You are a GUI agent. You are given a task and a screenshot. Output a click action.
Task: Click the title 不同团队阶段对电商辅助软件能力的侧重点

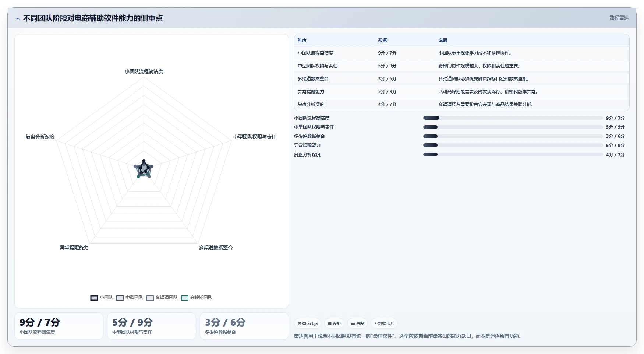coord(93,18)
